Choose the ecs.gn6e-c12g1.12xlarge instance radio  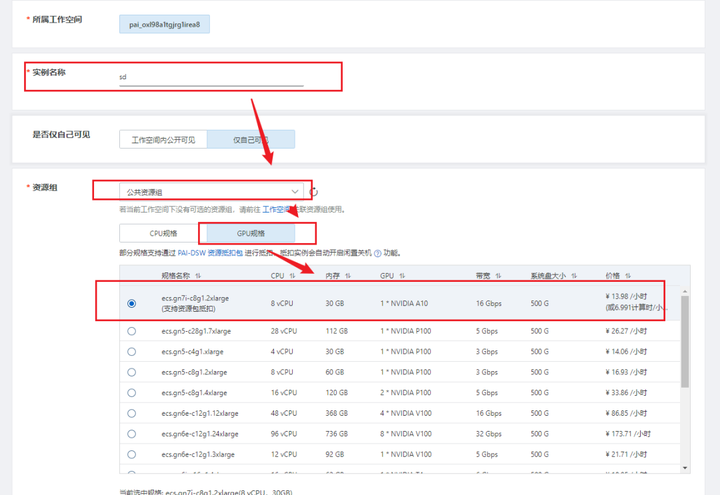pos(132,413)
